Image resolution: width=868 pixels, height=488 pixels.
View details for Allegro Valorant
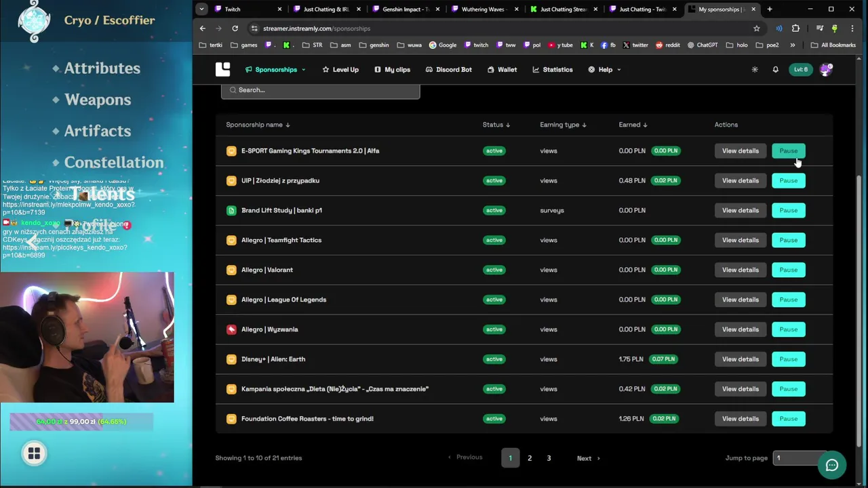point(740,270)
